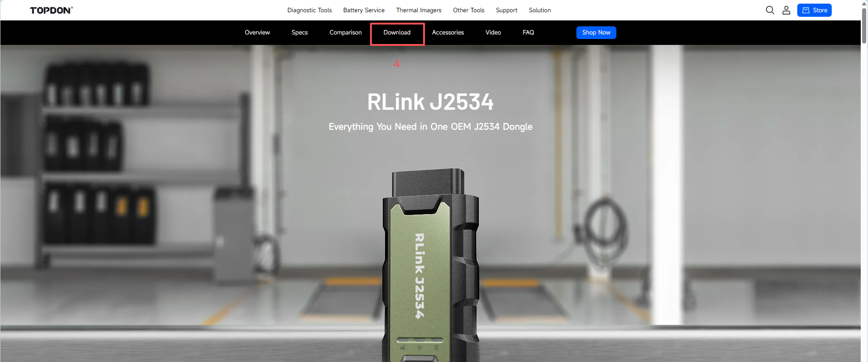868x362 pixels.
Task: Go to the Specs tab
Action: point(299,33)
